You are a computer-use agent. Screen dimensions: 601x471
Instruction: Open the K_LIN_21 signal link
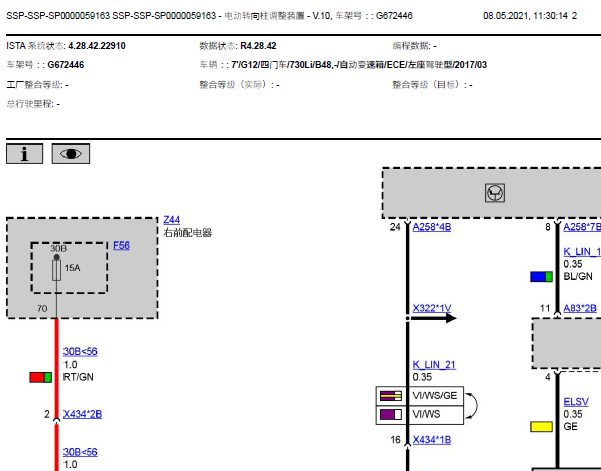(x=434, y=364)
